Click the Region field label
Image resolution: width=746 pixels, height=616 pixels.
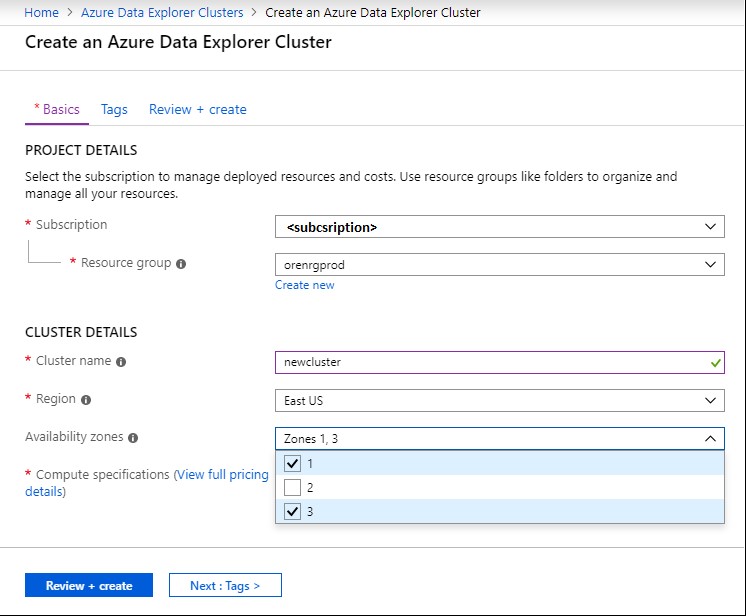pyautogui.click(x=56, y=399)
